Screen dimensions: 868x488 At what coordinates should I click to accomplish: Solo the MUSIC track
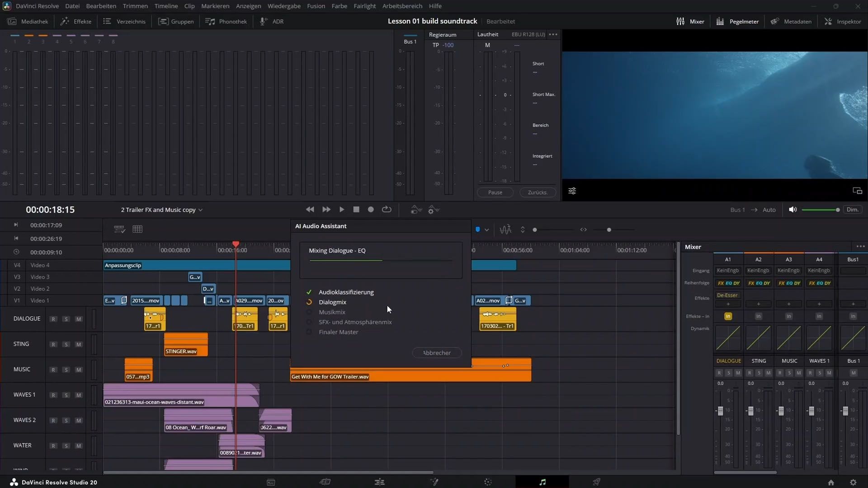[x=66, y=370]
